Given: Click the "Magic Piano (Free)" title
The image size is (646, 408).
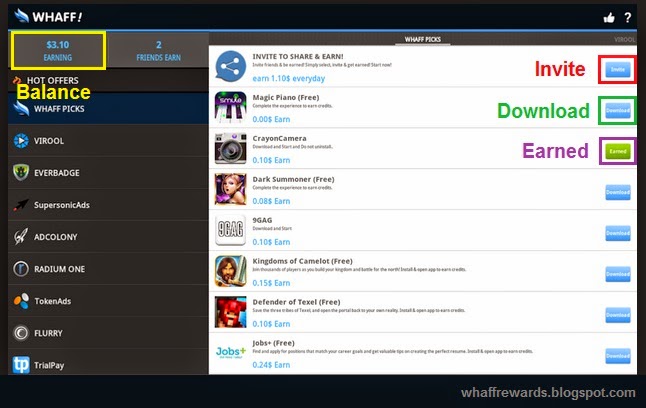Looking at the screenshot, I should [x=286, y=97].
